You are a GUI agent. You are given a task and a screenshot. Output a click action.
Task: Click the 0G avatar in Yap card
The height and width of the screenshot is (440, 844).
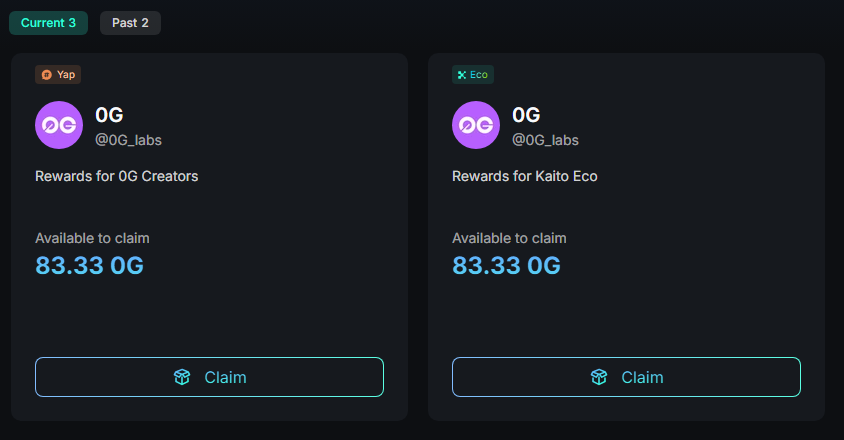(59, 125)
